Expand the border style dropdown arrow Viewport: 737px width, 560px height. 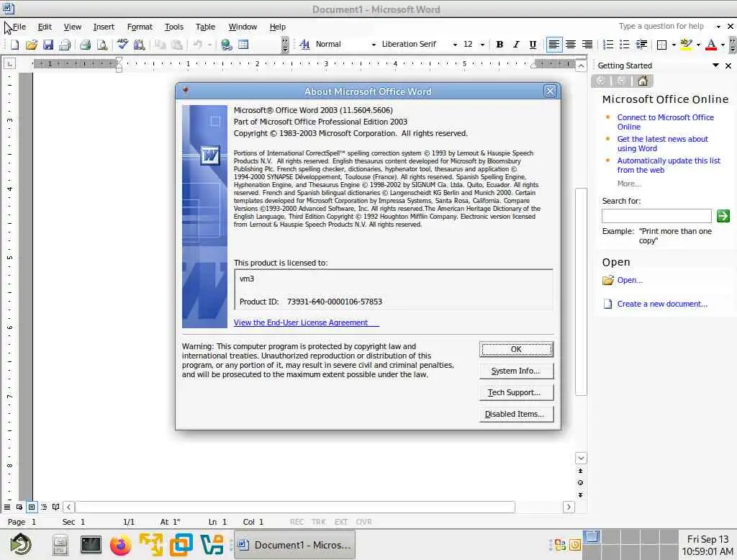click(x=674, y=45)
